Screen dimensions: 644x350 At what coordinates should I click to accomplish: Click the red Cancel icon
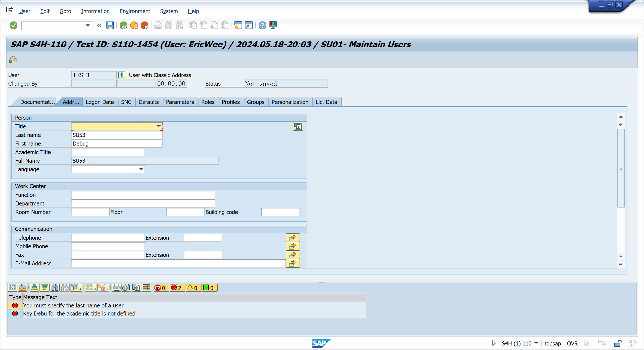145,25
